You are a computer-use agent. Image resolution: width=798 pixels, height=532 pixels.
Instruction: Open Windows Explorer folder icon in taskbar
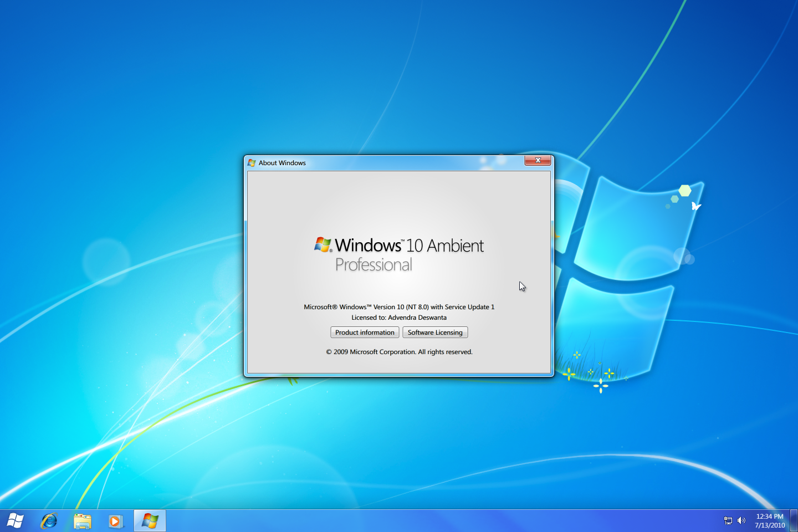pyautogui.click(x=83, y=521)
